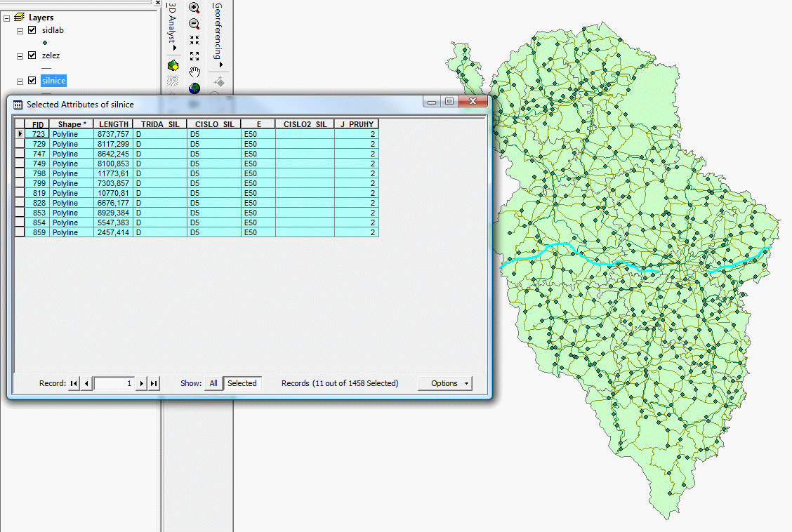792x532 pixels.
Task: Click the J_PRUHY column header
Action: (x=356, y=124)
